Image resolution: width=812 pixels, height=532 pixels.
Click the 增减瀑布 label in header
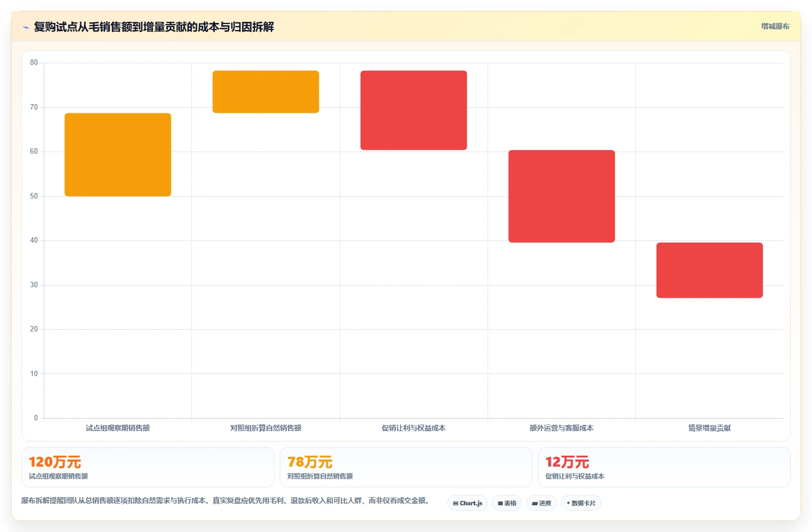tap(775, 26)
